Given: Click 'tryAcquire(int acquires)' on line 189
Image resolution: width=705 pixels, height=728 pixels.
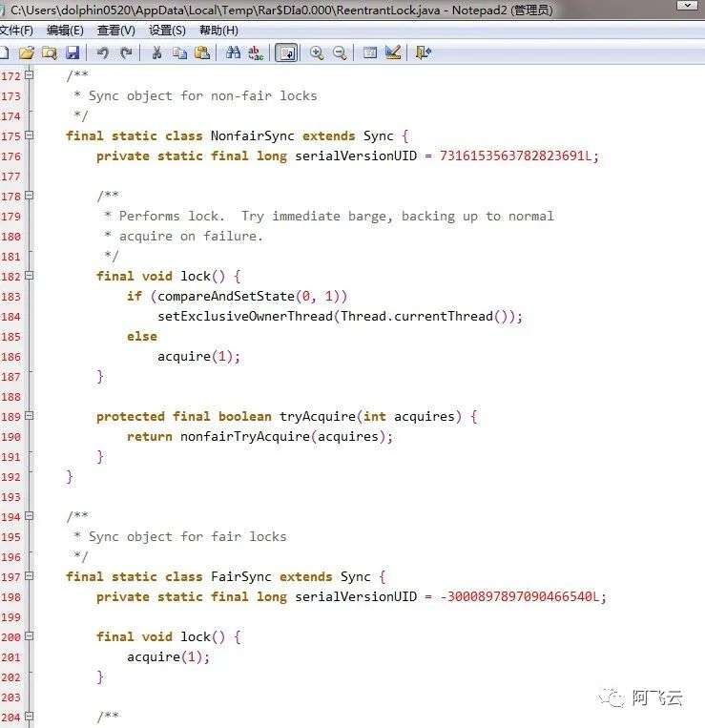Looking at the screenshot, I should point(370,416).
